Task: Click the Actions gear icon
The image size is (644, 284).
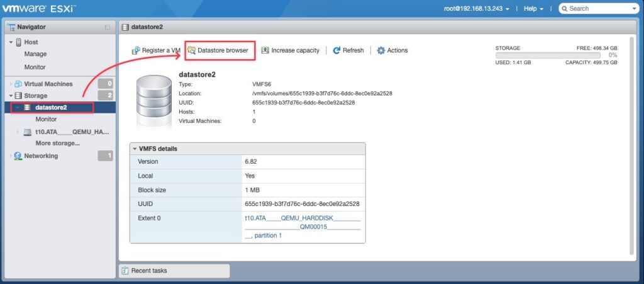Action: 381,50
